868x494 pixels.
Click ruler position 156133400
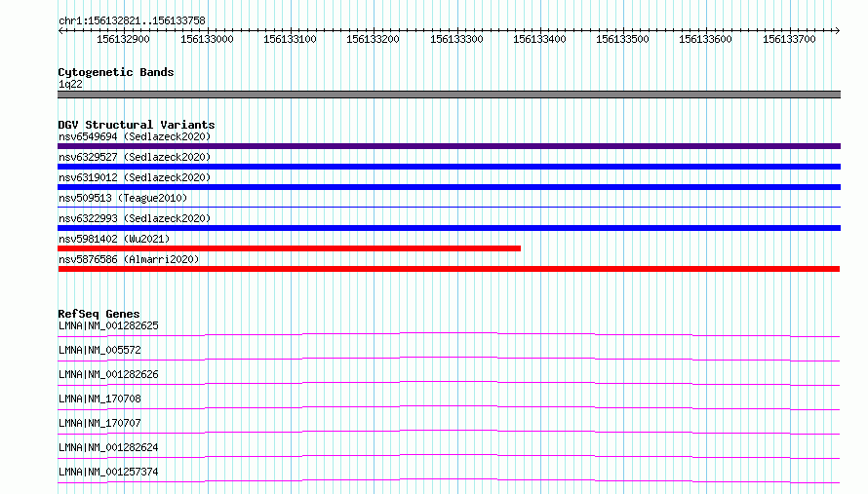[539, 39]
